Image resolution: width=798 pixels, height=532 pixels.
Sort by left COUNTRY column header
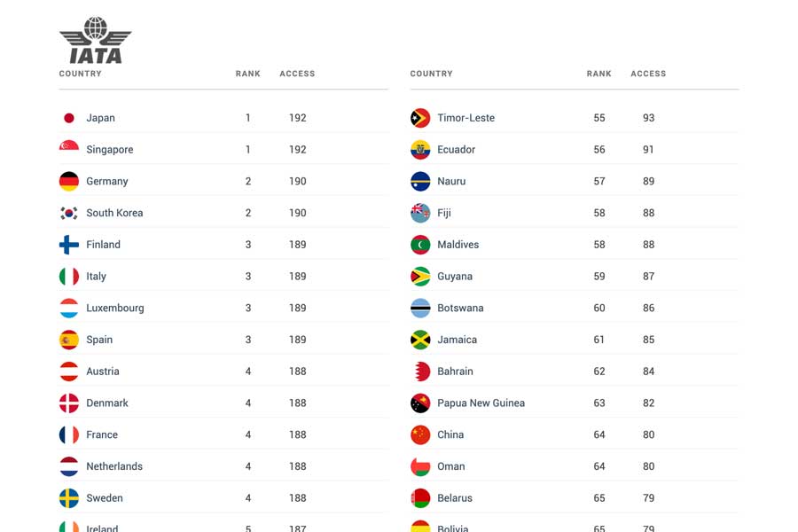(x=81, y=74)
